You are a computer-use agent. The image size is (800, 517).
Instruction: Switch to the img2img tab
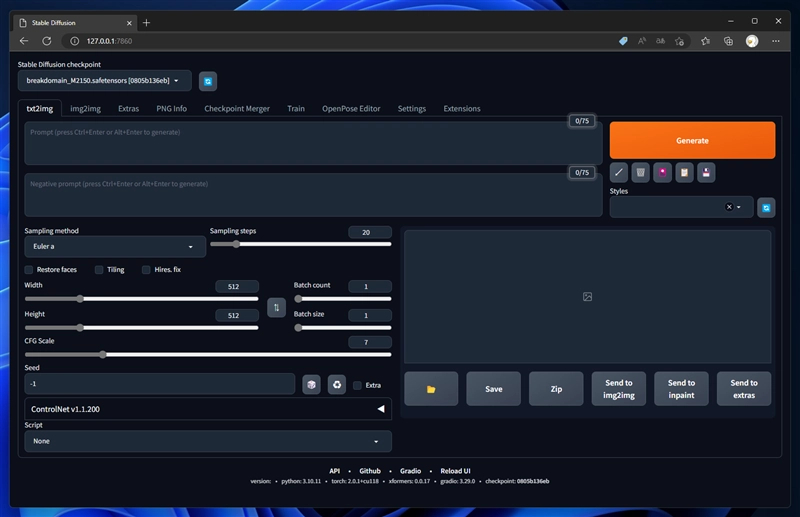tap(85, 109)
